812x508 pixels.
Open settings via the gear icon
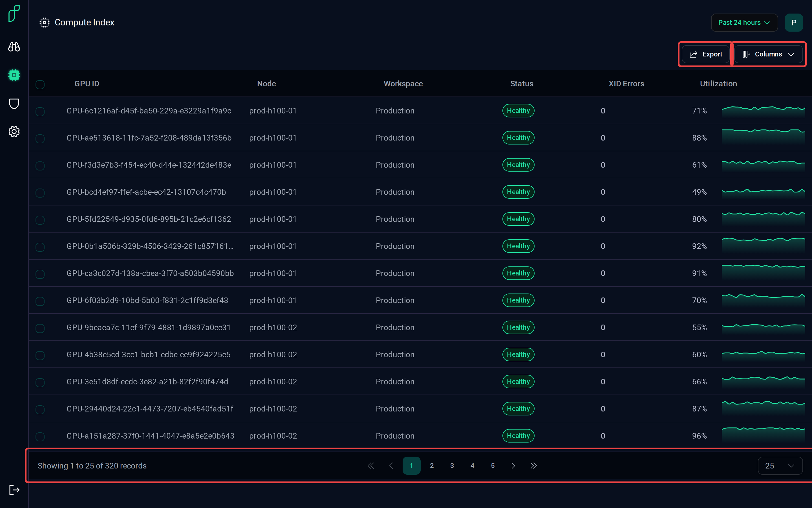[x=14, y=131]
